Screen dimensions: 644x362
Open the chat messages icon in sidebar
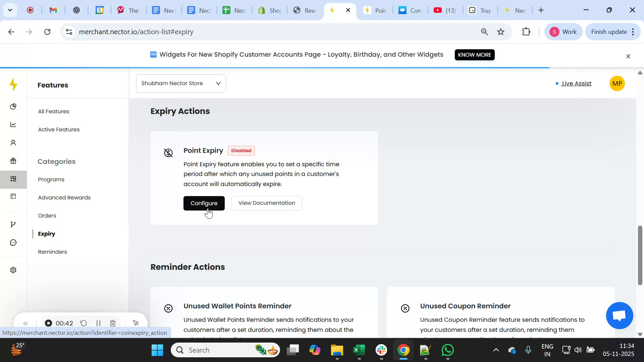coord(13,242)
